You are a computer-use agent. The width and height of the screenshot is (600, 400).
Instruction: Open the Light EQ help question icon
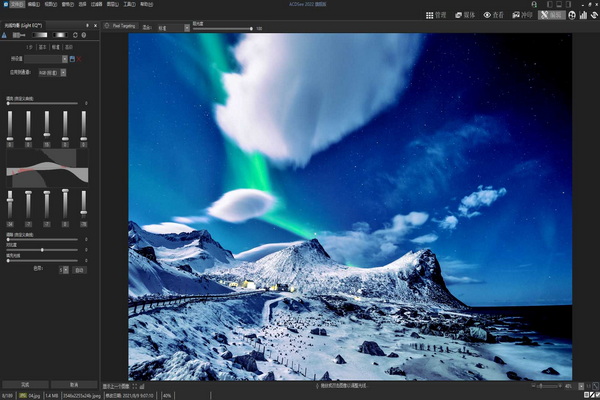tap(84, 35)
